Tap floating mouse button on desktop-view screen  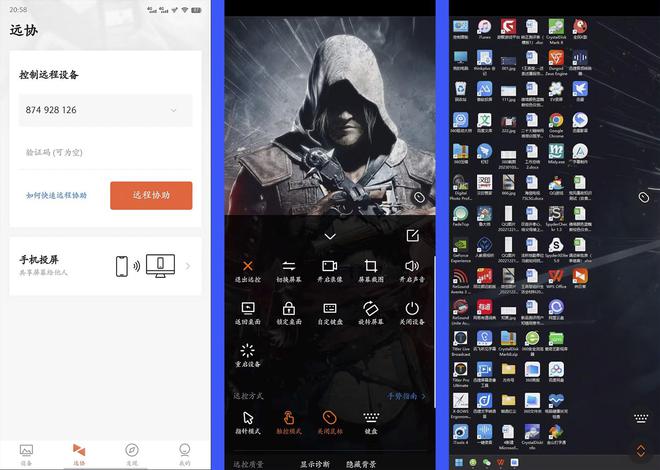click(x=644, y=197)
